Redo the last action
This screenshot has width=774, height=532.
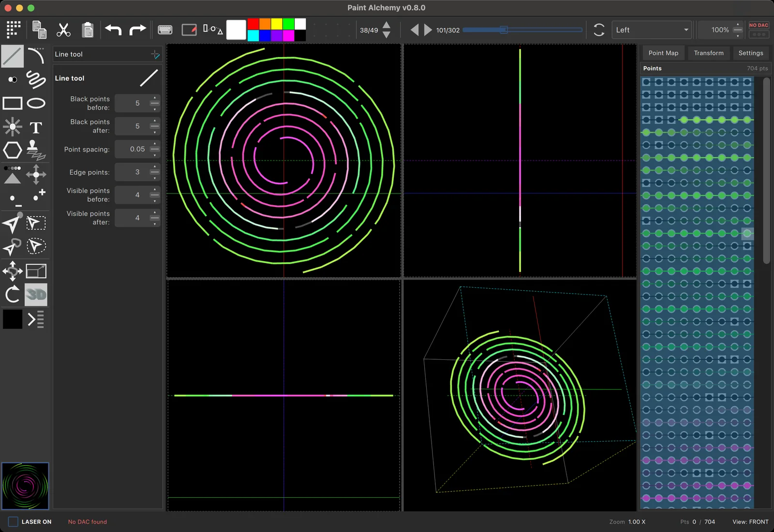pyautogui.click(x=137, y=30)
